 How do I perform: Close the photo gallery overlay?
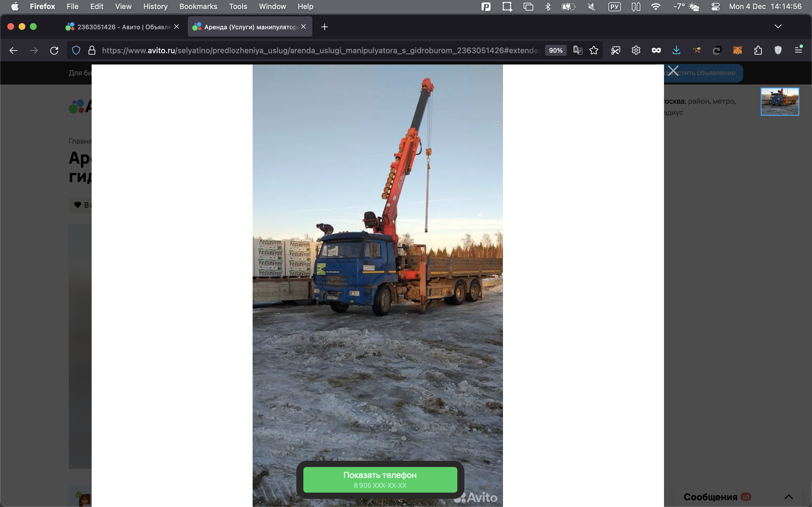[x=673, y=71]
